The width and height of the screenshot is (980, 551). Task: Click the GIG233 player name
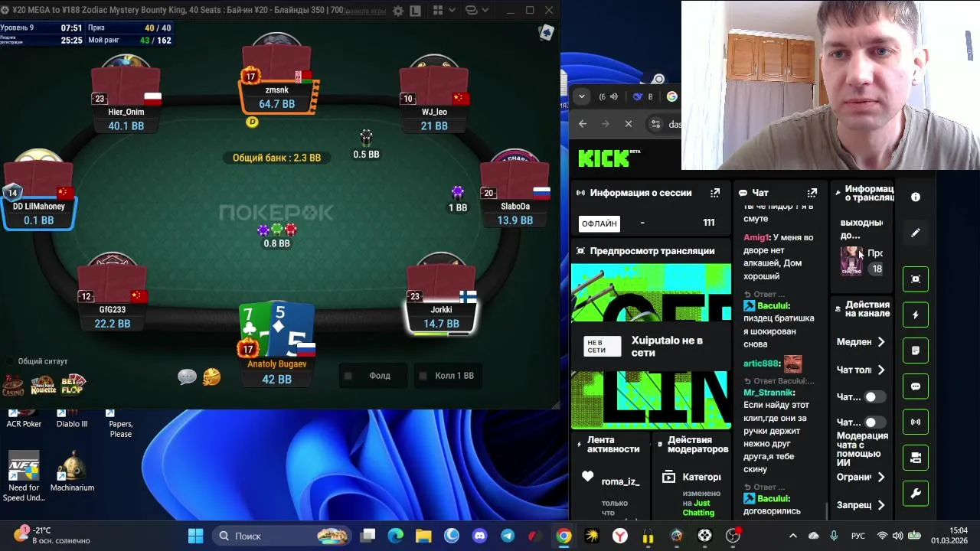coord(113,310)
